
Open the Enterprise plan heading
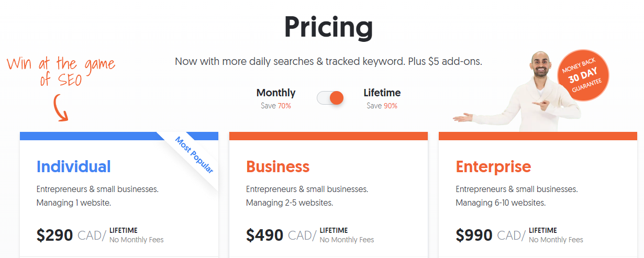(493, 166)
